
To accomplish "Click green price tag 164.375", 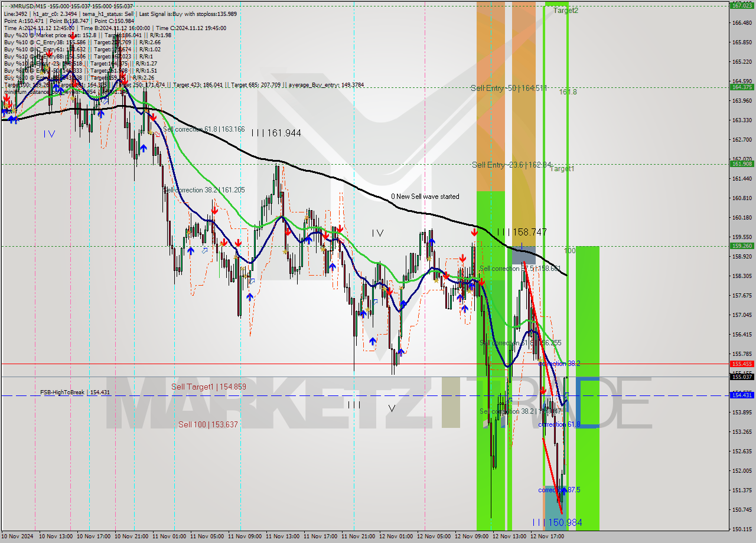I will pyautogui.click(x=741, y=87).
